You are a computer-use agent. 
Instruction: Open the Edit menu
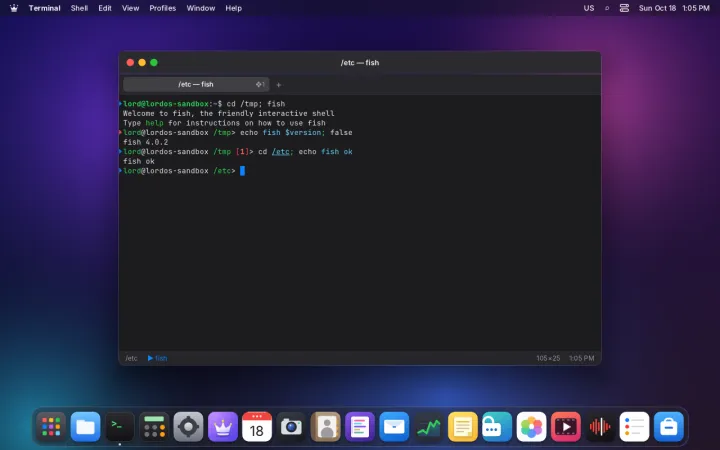[x=105, y=8]
